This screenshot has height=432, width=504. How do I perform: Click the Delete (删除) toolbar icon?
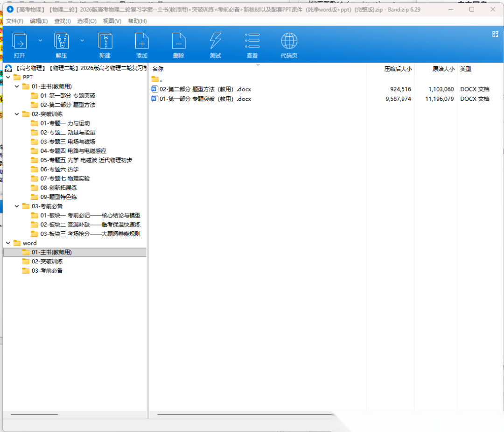pos(179,42)
